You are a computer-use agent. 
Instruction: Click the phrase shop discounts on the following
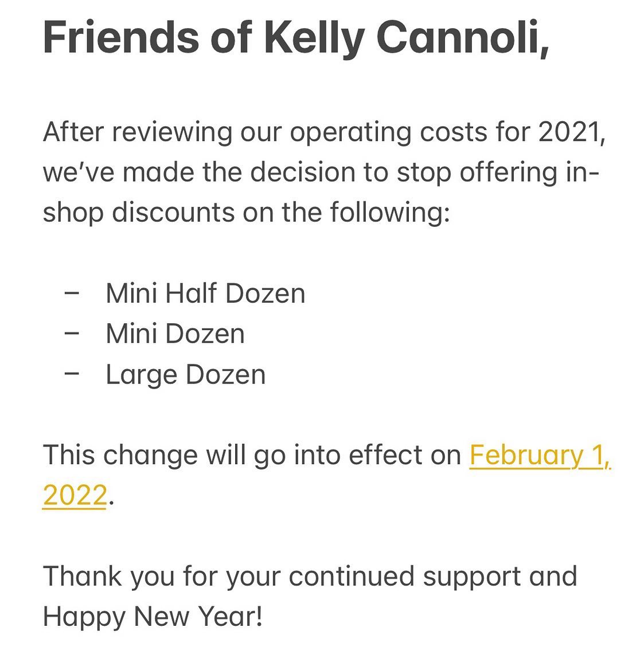246,213
